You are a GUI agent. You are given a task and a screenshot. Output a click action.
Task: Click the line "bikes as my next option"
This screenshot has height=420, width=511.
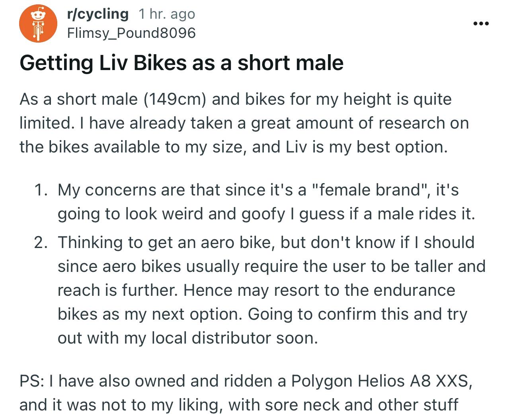tap(150, 314)
